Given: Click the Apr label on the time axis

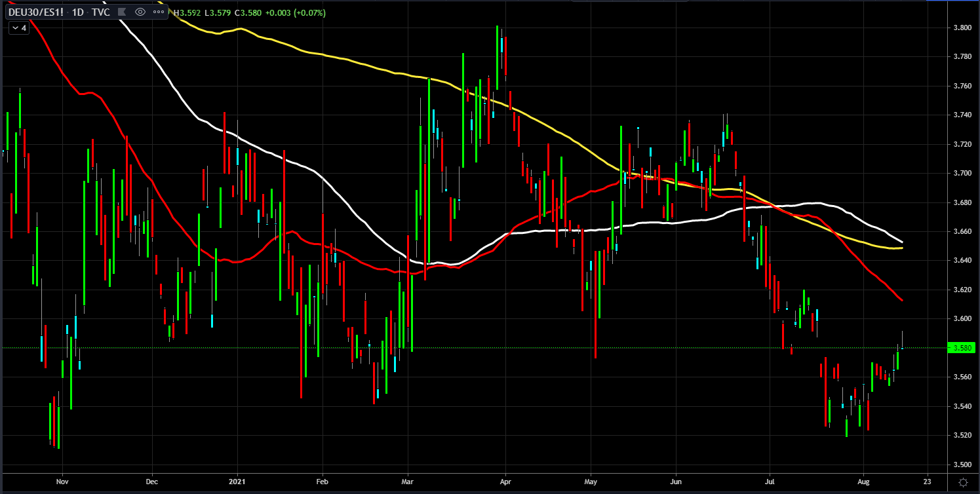Looking at the screenshot, I should pos(505,482).
